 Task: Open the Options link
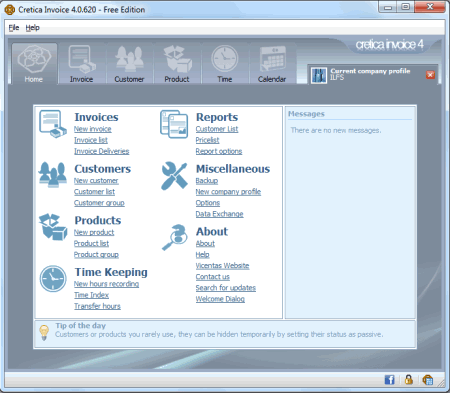click(208, 203)
